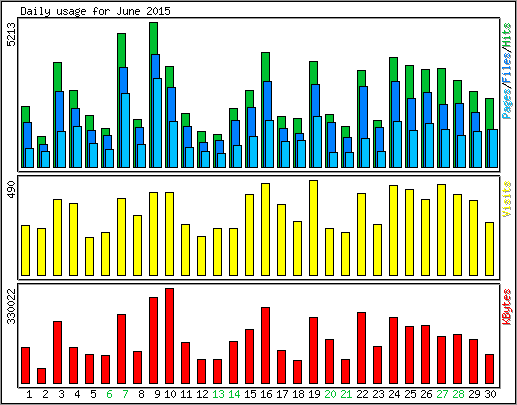
Task: Click the yellow Visits bar for day 19
Action: pos(313,228)
